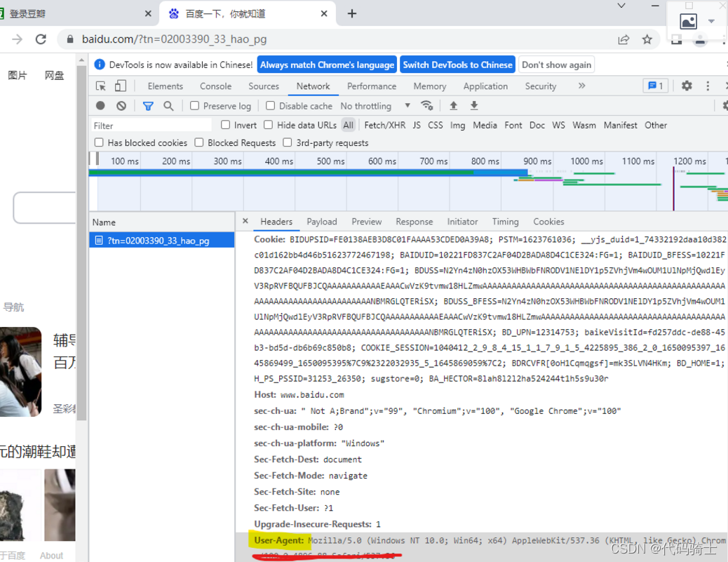
Task: Export HAR file with download arrow
Action: click(x=473, y=106)
